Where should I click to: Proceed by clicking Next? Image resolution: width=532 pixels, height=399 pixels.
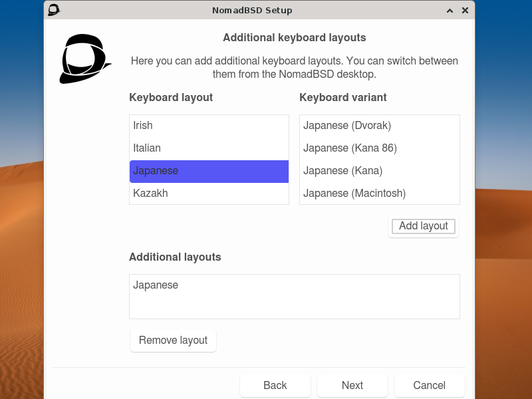click(352, 385)
